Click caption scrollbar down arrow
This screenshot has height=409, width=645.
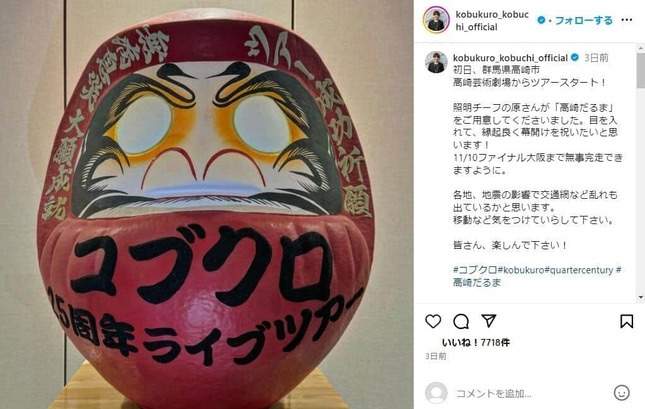tap(641, 297)
